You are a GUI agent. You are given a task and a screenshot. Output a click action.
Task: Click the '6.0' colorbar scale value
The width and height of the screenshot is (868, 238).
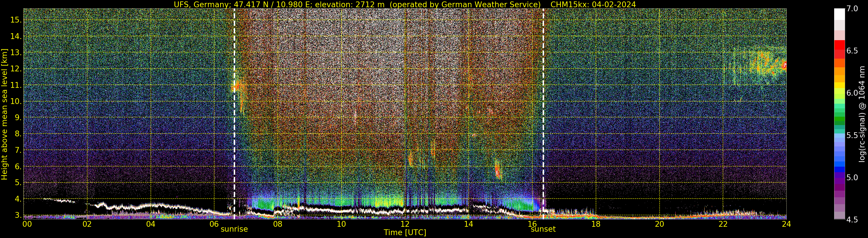point(852,93)
